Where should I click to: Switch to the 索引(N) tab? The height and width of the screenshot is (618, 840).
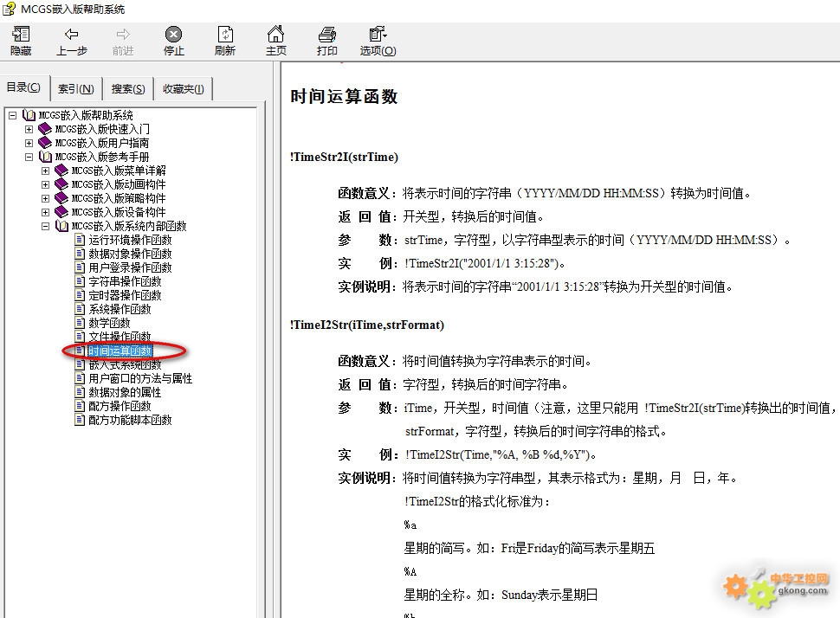(x=75, y=89)
